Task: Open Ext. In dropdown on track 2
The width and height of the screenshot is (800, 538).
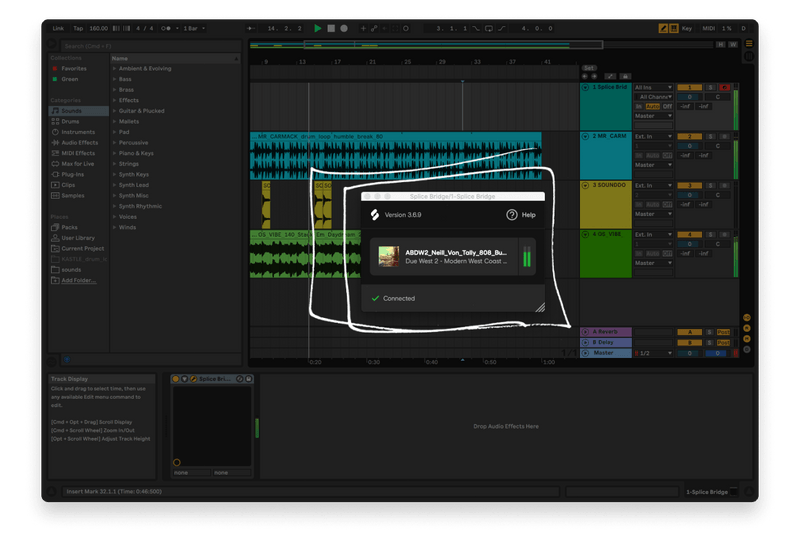Action: click(x=653, y=136)
